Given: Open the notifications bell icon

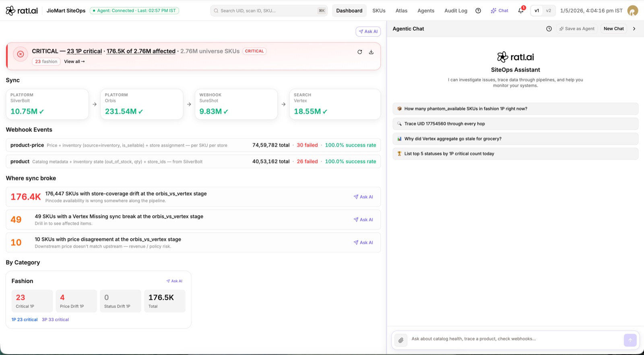Looking at the screenshot, I should [x=521, y=10].
